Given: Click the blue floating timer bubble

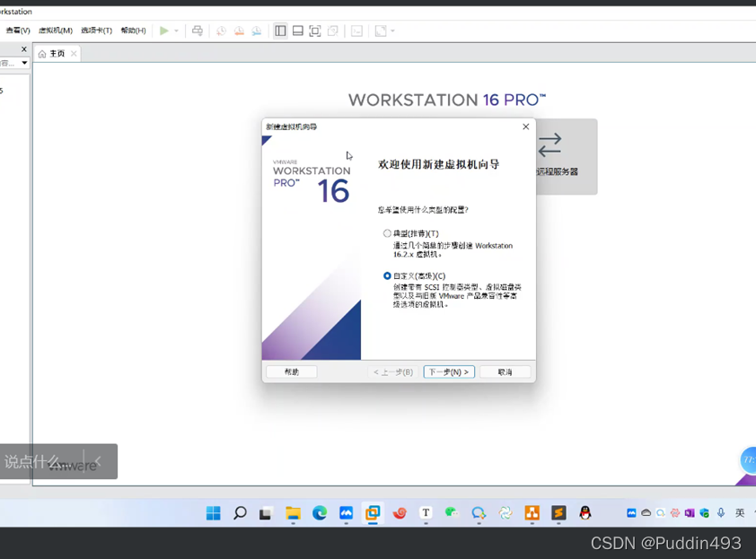Looking at the screenshot, I should point(748,460).
